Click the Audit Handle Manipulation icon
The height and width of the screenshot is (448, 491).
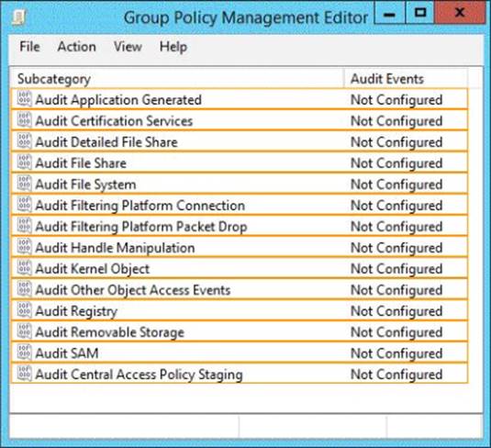(x=24, y=247)
